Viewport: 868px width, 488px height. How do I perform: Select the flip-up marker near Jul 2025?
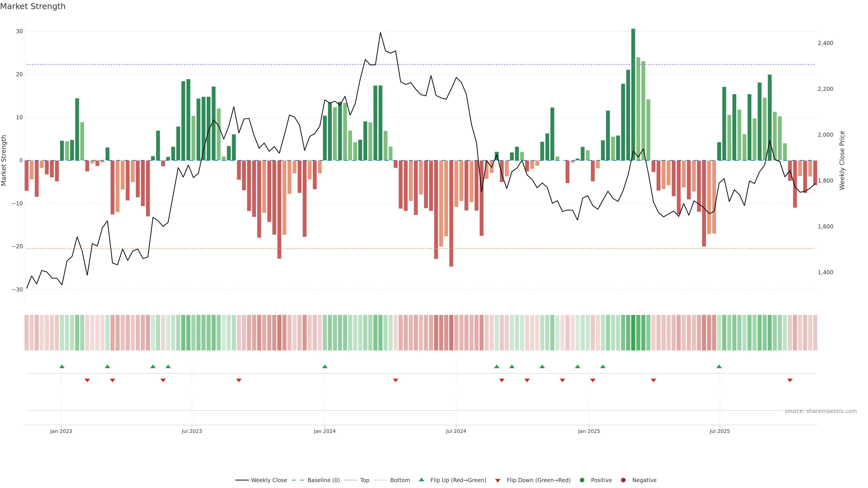coord(719,366)
